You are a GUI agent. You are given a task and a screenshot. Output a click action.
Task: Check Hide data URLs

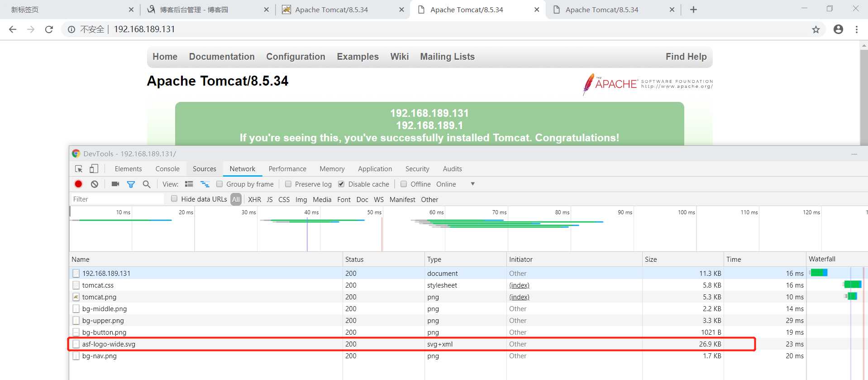174,199
